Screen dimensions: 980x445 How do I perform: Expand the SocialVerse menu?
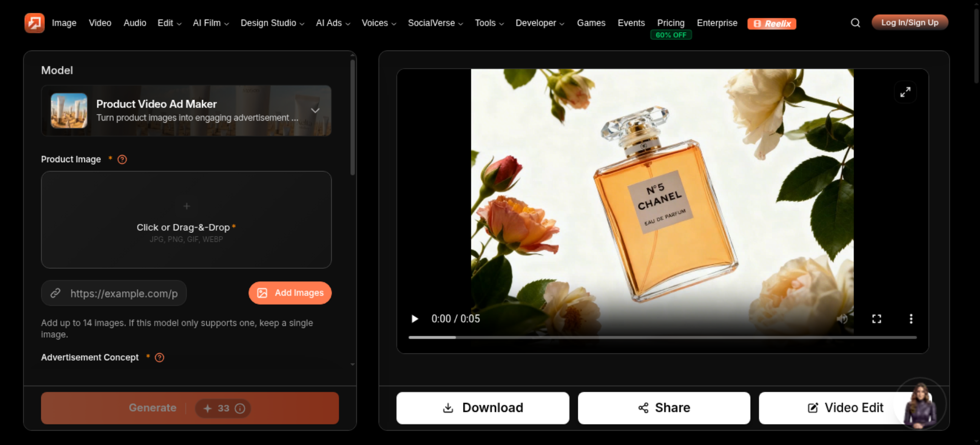[436, 23]
